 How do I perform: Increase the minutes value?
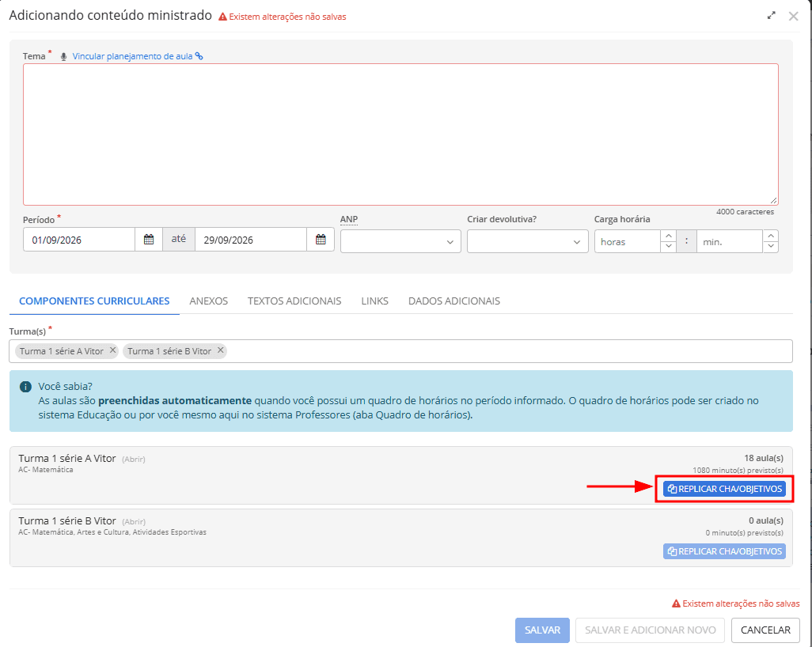coord(771,236)
